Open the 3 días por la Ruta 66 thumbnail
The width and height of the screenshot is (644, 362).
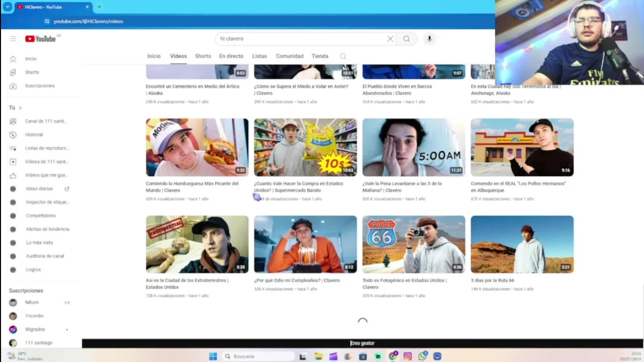[x=522, y=244]
